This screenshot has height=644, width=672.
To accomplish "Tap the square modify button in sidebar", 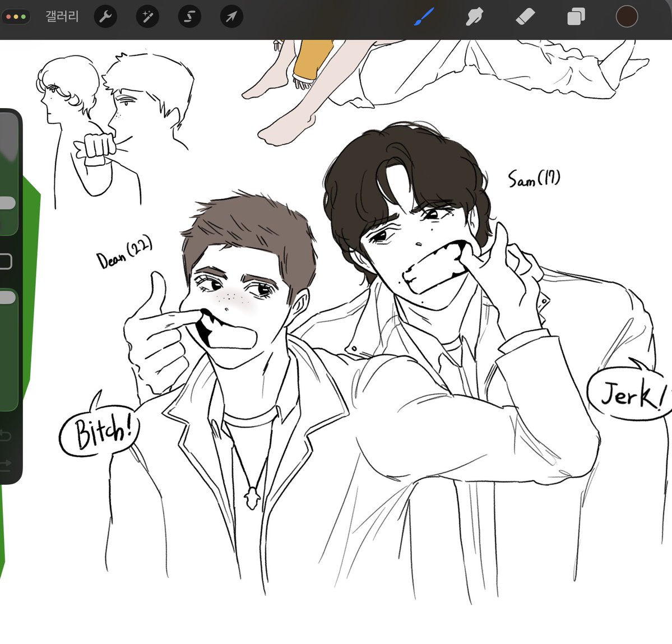I will pos(5,261).
